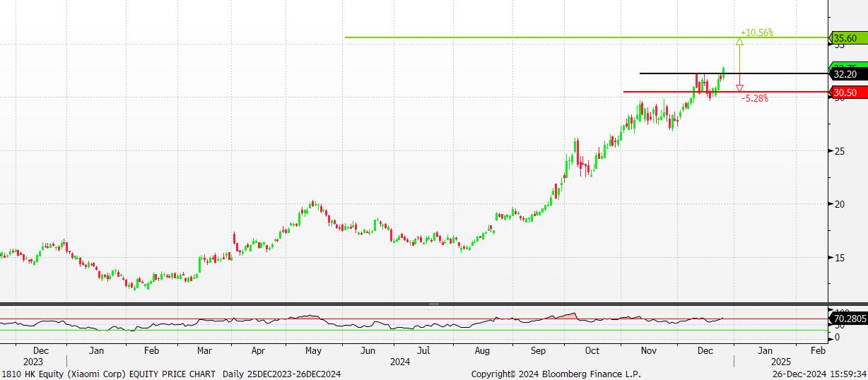Click the green horizontal line at 35.60
Viewport: 868px width, 380px height.
click(x=586, y=37)
